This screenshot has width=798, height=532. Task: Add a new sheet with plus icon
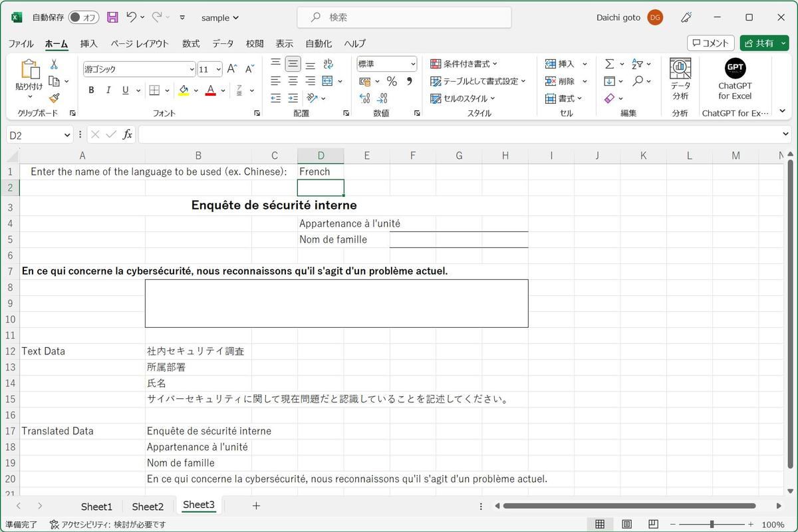click(x=256, y=506)
